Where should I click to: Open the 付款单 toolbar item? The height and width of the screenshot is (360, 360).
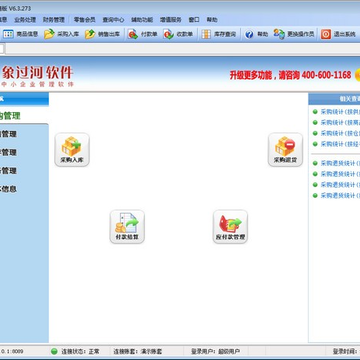(143, 34)
